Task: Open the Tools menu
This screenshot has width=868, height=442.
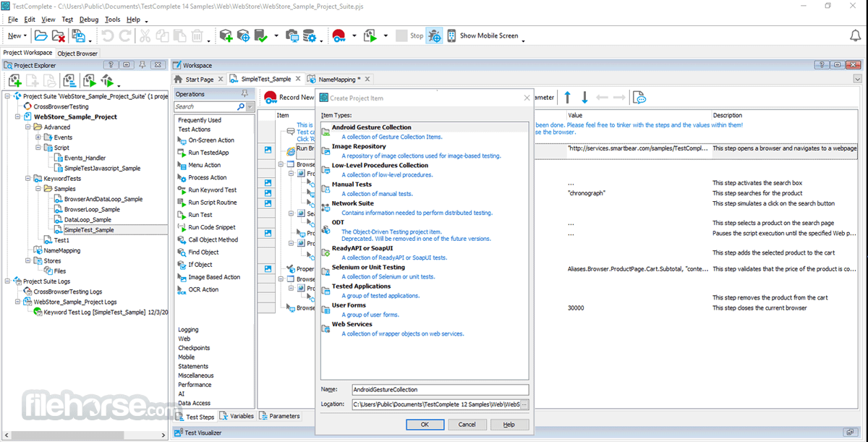Action: point(112,20)
